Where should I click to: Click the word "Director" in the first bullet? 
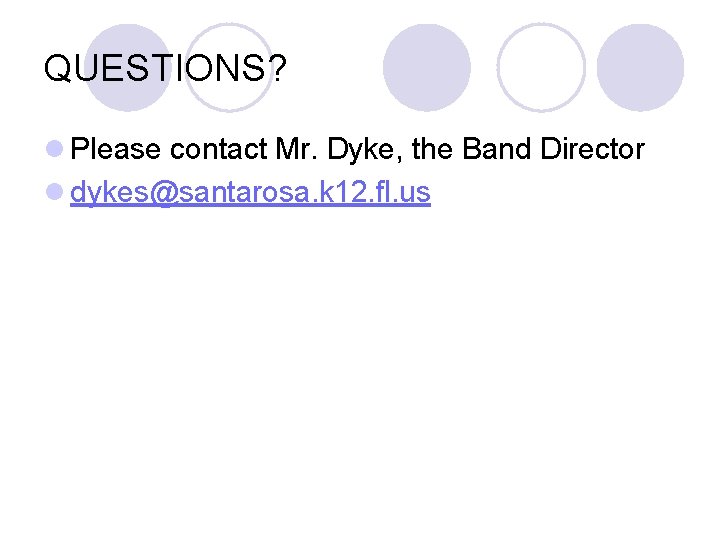point(592,150)
